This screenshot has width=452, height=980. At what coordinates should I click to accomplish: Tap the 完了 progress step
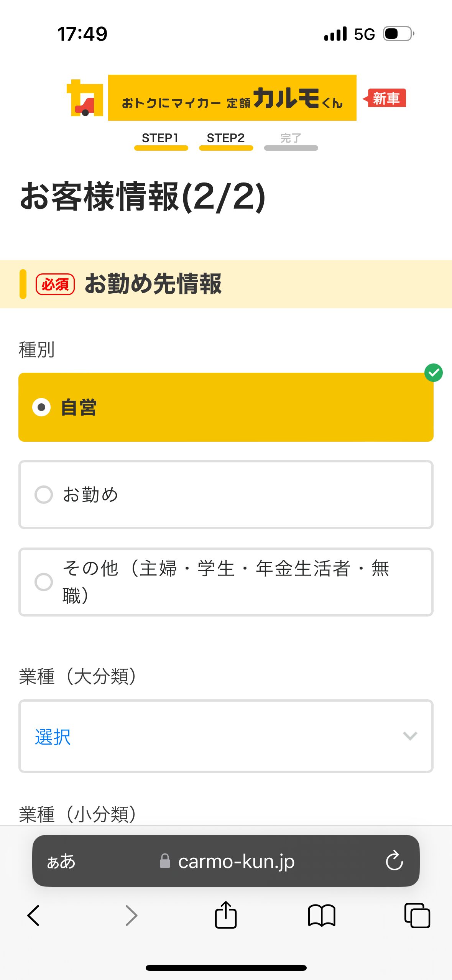[x=291, y=140]
